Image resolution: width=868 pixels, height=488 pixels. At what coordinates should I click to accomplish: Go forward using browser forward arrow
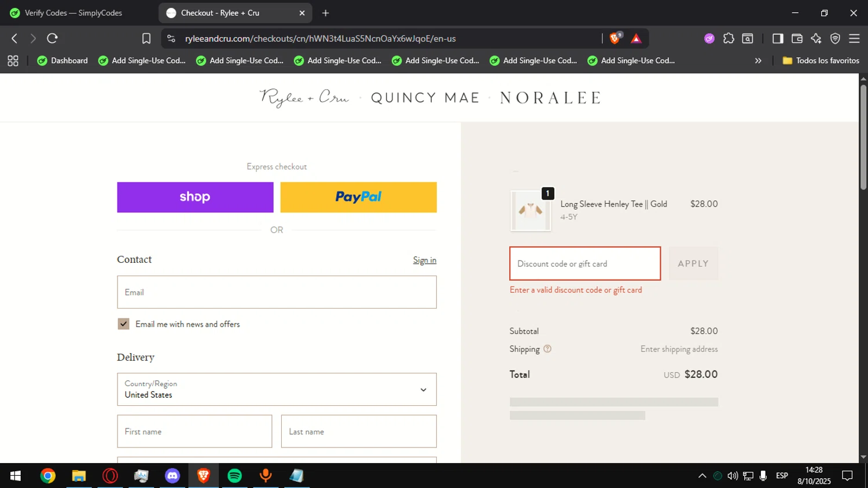pos(33,38)
